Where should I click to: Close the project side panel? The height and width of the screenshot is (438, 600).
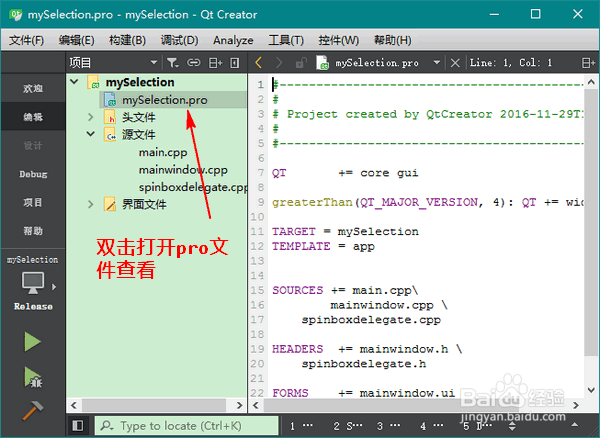pos(235,63)
